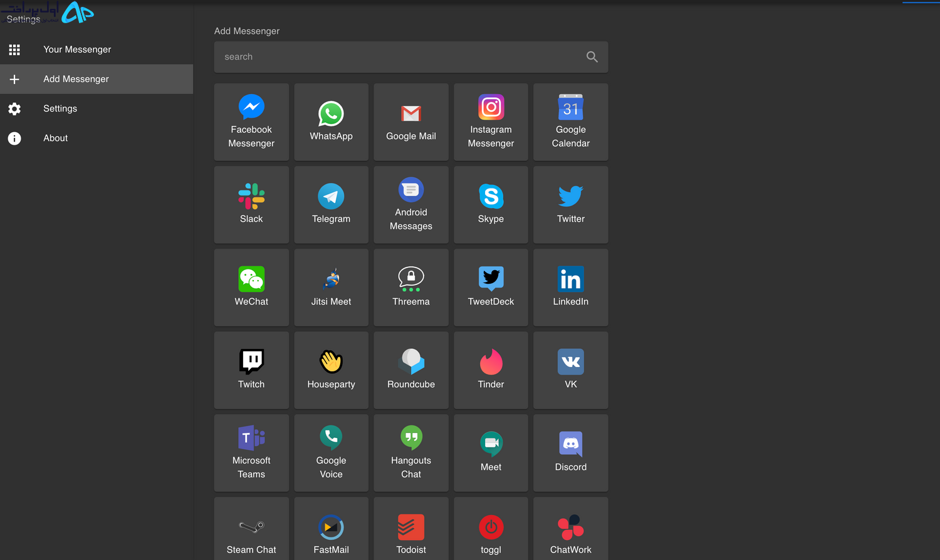The height and width of the screenshot is (560, 940).
Task: Select Microsoft Teams tile
Action: click(251, 453)
